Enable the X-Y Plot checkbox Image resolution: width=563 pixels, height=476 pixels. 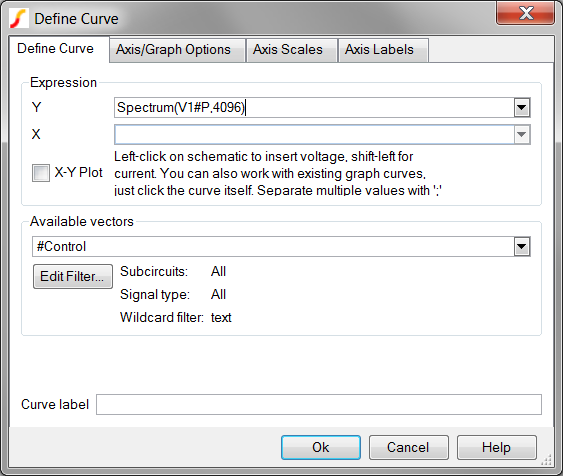pyautogui.click(x=41, y=173)
